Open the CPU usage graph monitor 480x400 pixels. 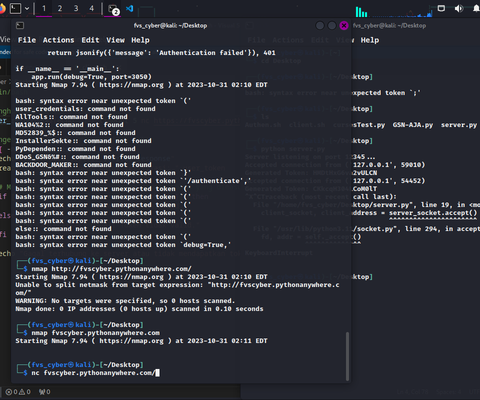361,12
